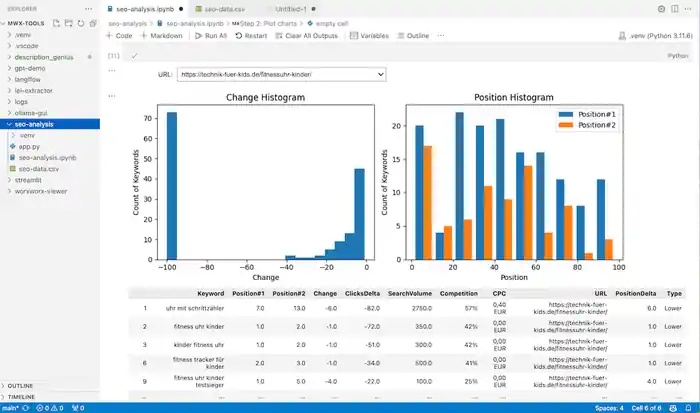Open notebook settings gear icon
The height and width of the screenshot is (413, 700).
click(x=661, y=9)
